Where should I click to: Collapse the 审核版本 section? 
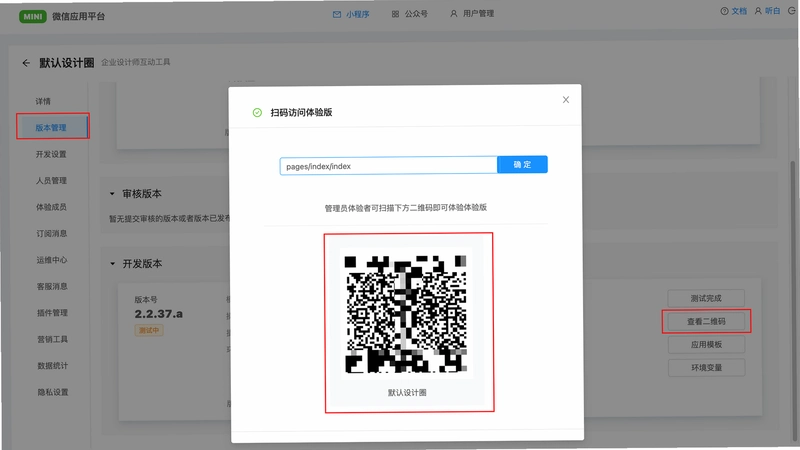pyautogui.click(x=112, y=194)
